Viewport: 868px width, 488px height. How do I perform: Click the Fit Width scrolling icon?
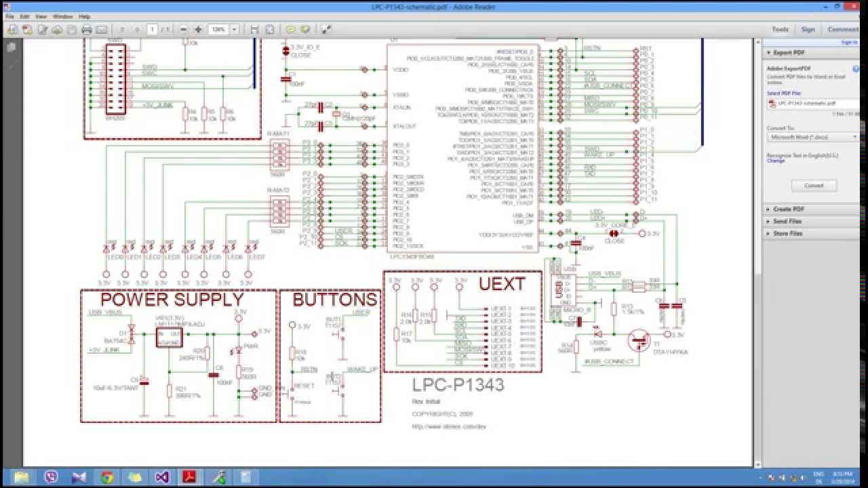click(x=254, y=30)
